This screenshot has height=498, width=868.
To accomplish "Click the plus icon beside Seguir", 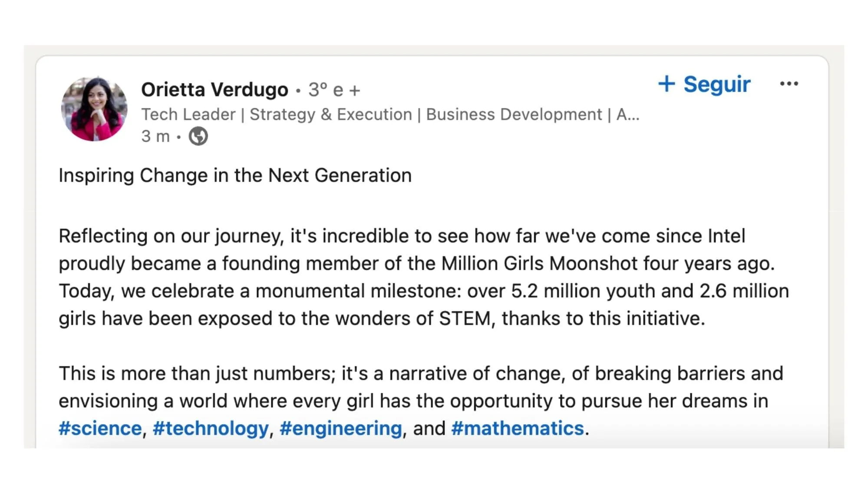I will click(667, 83).
